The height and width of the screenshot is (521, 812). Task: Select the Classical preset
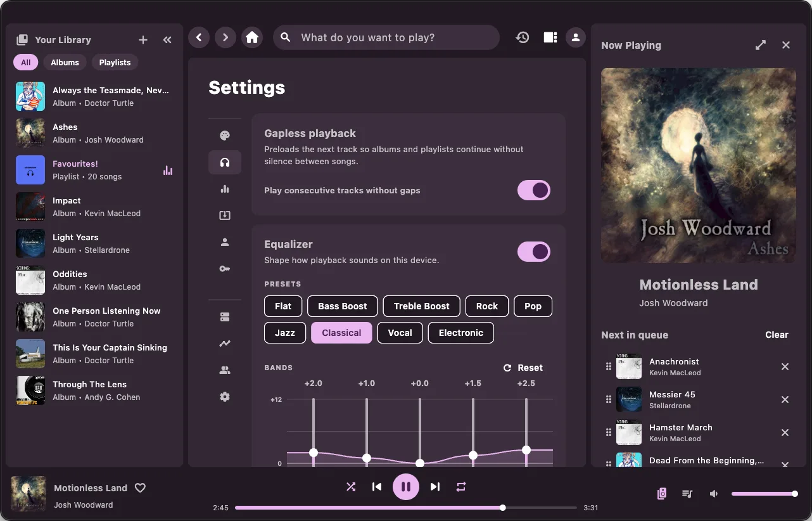tap(341, 333)
